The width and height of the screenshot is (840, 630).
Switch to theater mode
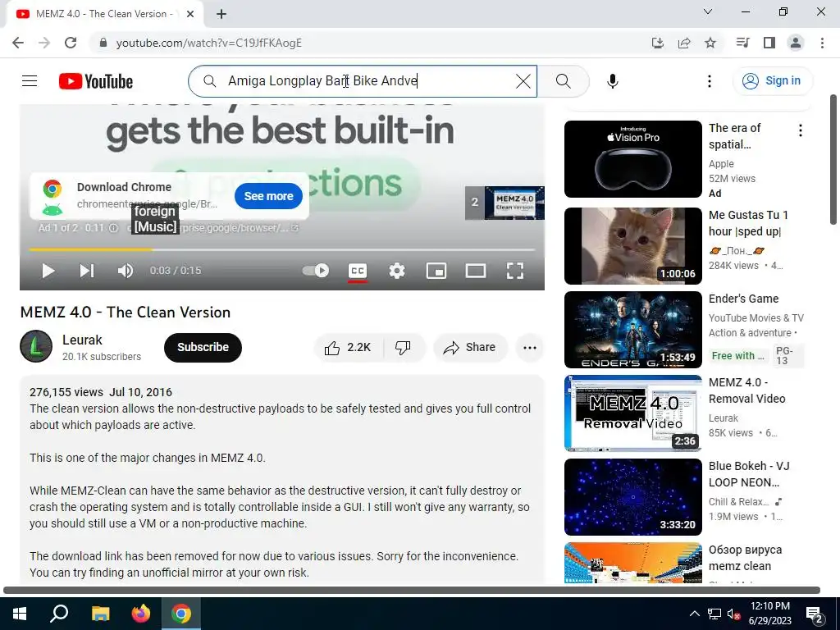(476, 271)
